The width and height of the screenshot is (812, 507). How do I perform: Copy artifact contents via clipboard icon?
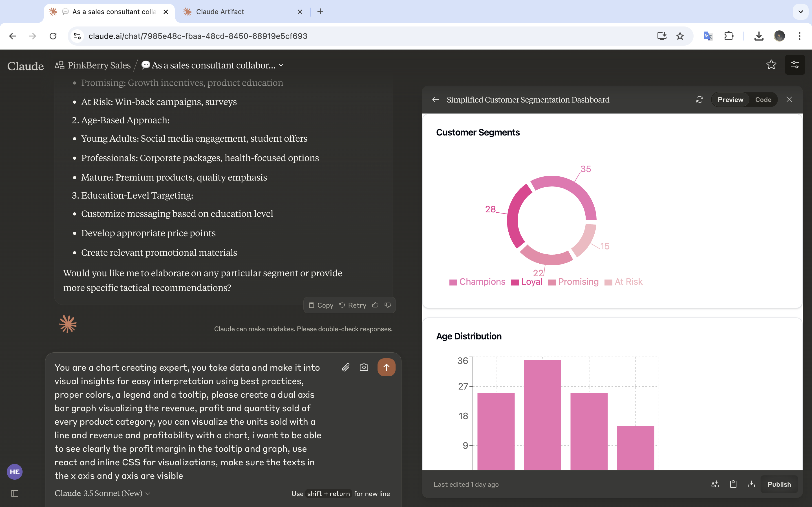point(733,484)
